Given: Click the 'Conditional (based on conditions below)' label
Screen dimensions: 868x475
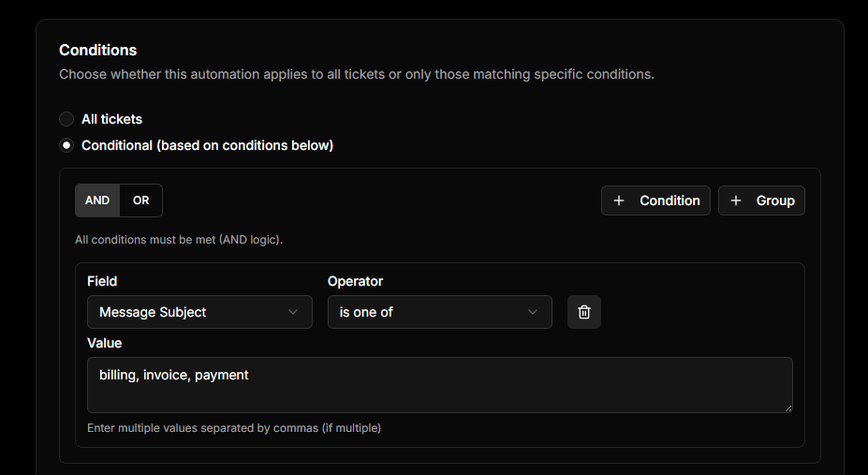Looking at the screenshot, I should [x=207, y=145].
